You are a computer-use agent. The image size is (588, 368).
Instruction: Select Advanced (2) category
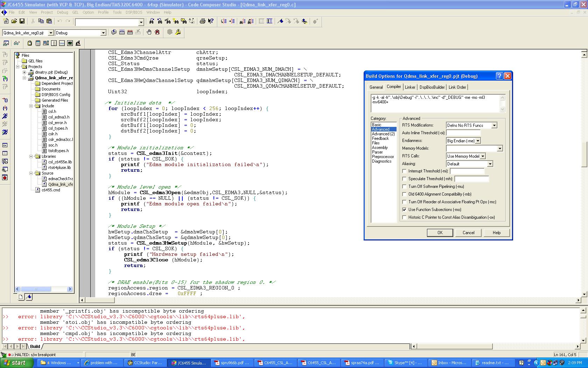383,134
